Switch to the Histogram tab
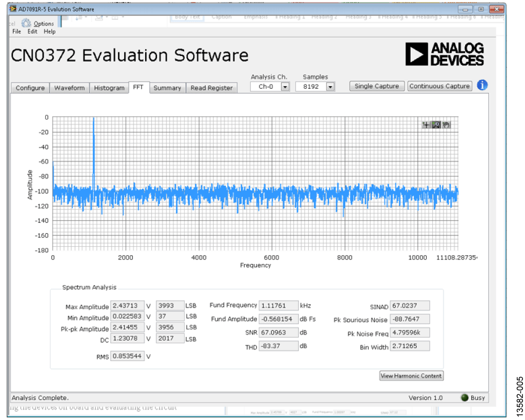Viewport: 525px width, 420px height. coord(109,88)
